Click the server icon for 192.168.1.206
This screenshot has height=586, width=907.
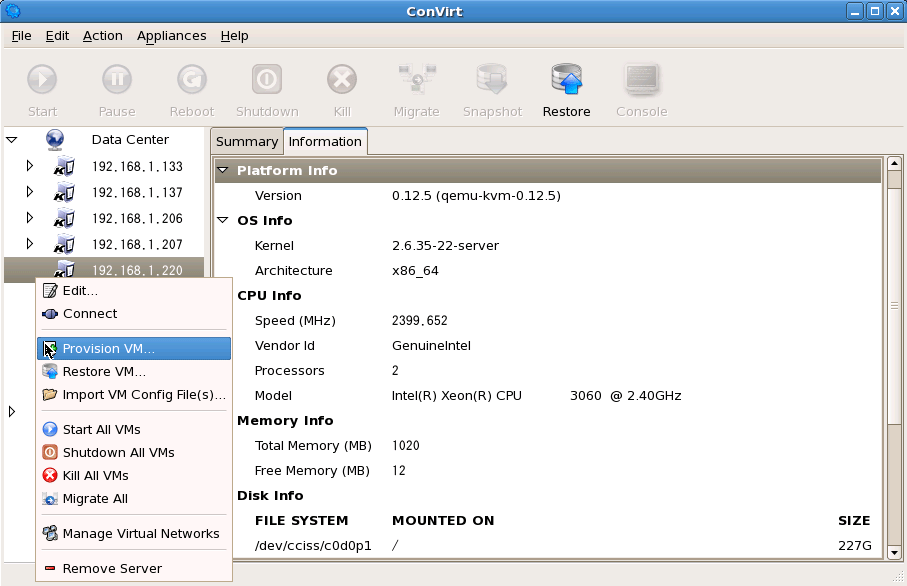tap(64, 218)
